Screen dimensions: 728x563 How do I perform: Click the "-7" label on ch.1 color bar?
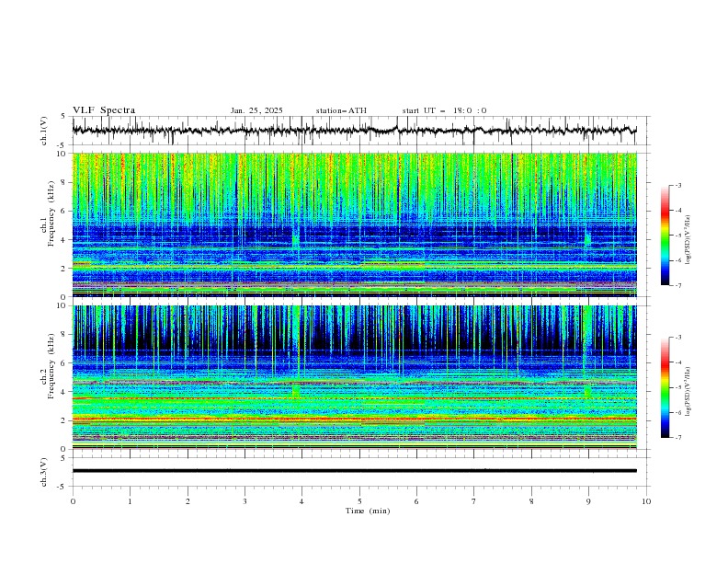pos(678,285)
